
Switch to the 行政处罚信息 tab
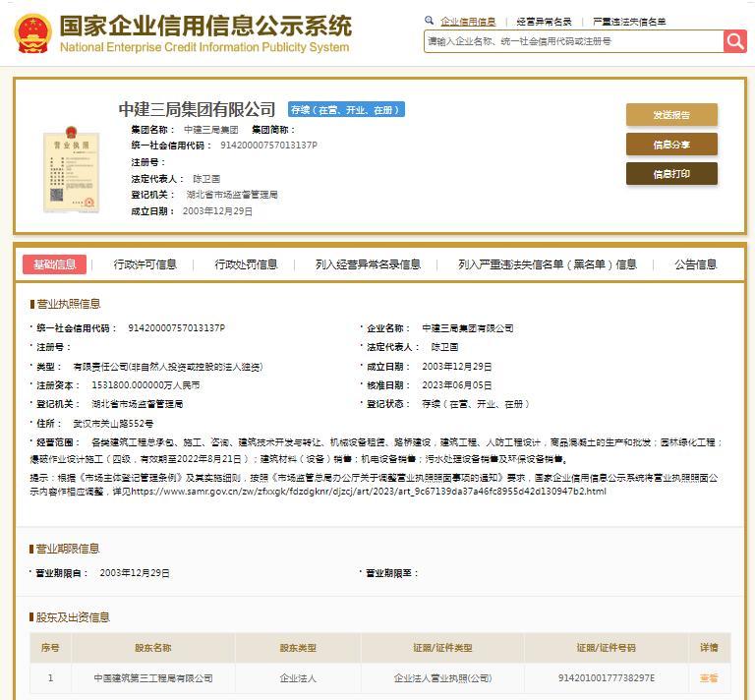pyautogui.click(x=246, y=264)
